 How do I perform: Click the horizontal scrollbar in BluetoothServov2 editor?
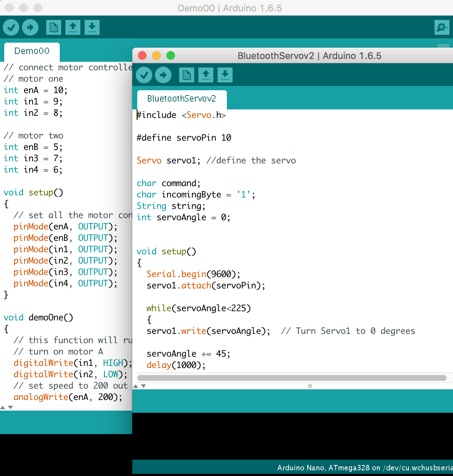[292, 378]
